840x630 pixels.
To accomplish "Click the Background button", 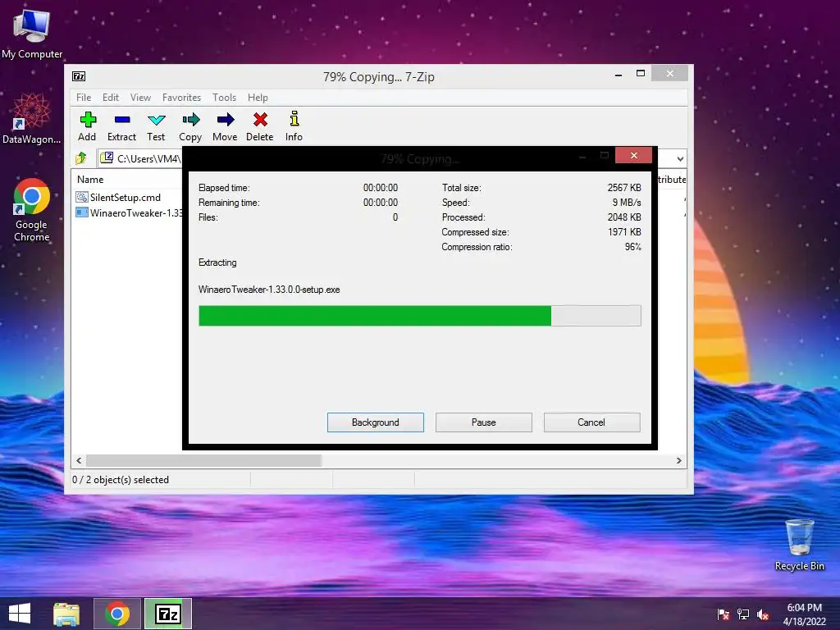I will click(376, 422).
